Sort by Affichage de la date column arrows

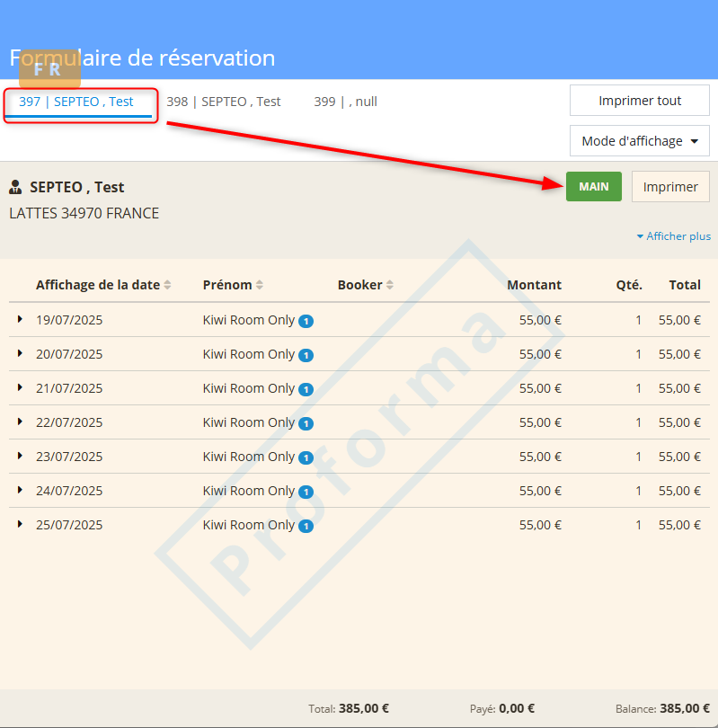168,285
